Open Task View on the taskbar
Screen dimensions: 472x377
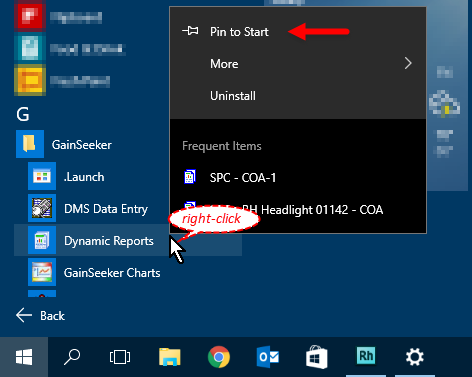[120, 357]
